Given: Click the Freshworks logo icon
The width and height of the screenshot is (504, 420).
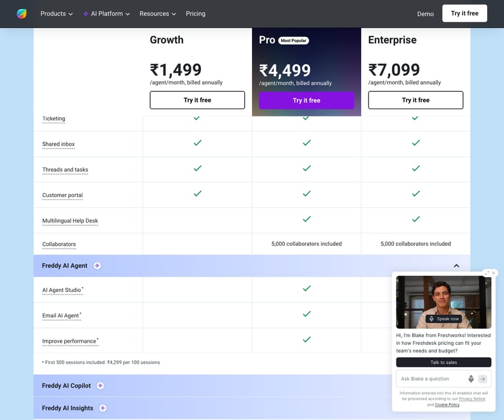Looking at the screenshot, I should tap(21, 14).
